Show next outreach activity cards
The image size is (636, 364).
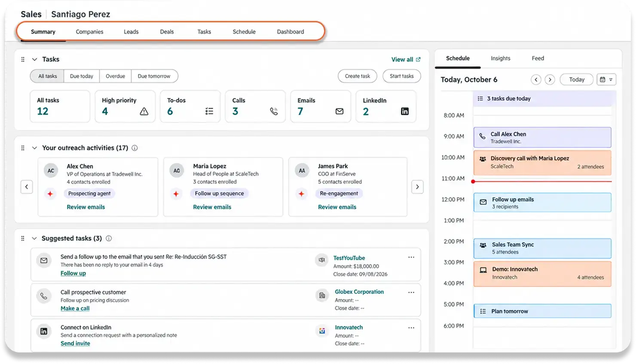pos(417,187)
